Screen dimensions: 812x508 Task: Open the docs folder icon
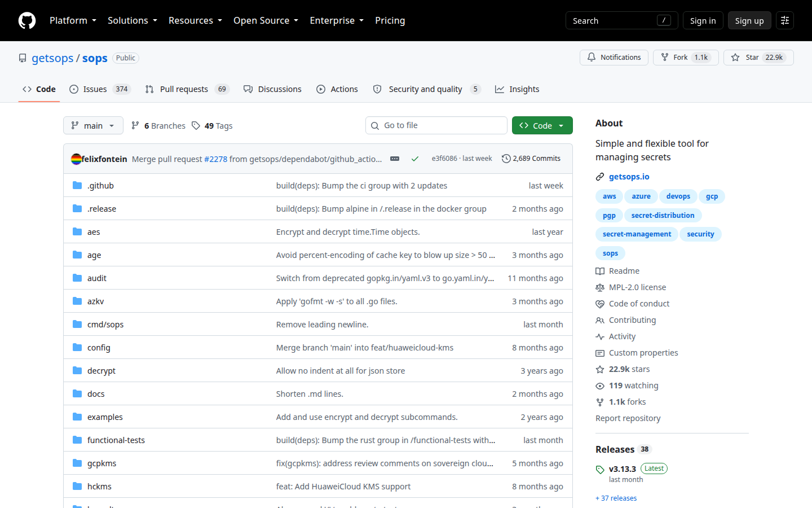[77, 394]
